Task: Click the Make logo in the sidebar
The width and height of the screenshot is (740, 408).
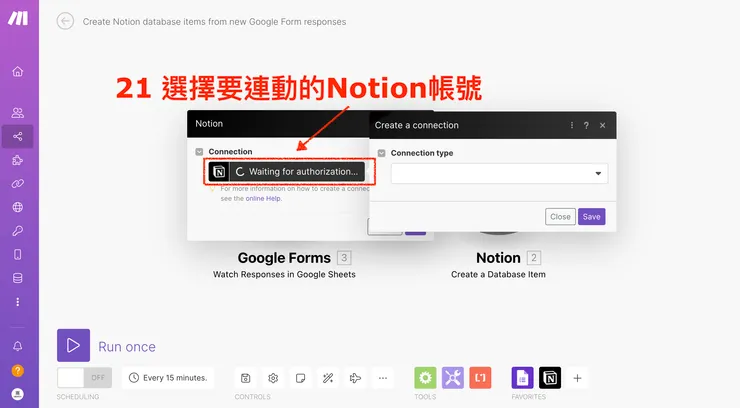Action: (x=18, y=18)
